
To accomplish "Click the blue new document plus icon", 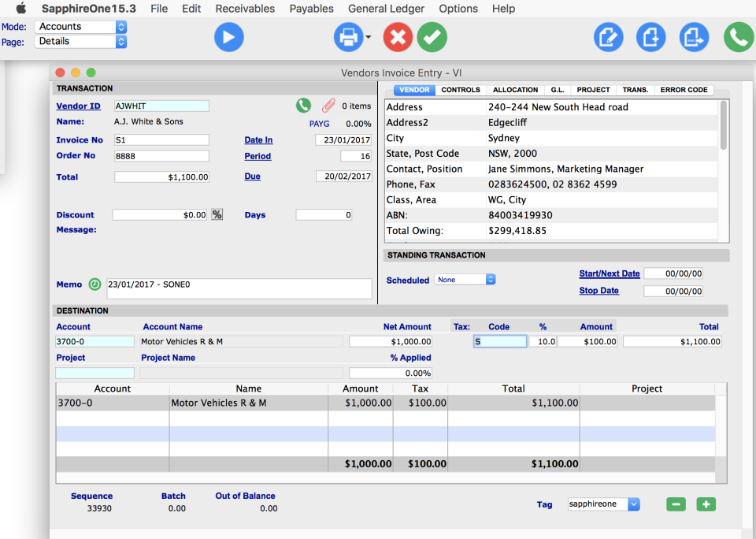I will [x=651, y=37].
